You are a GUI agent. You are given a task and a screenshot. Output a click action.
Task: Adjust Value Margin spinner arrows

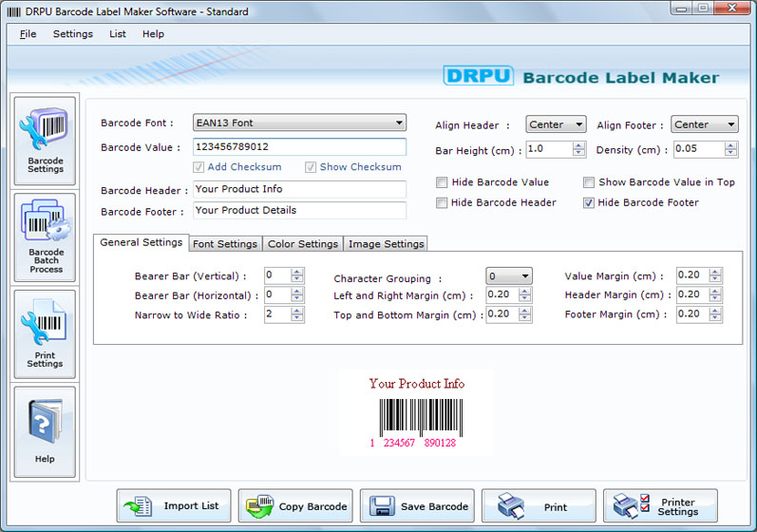click(715, 275)
